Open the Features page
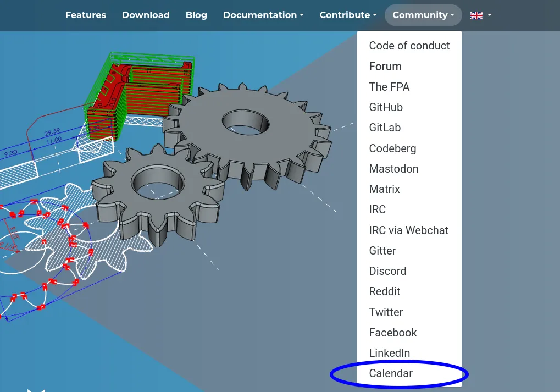The width and height of the screenshot is (560, 392). point(86,15)
